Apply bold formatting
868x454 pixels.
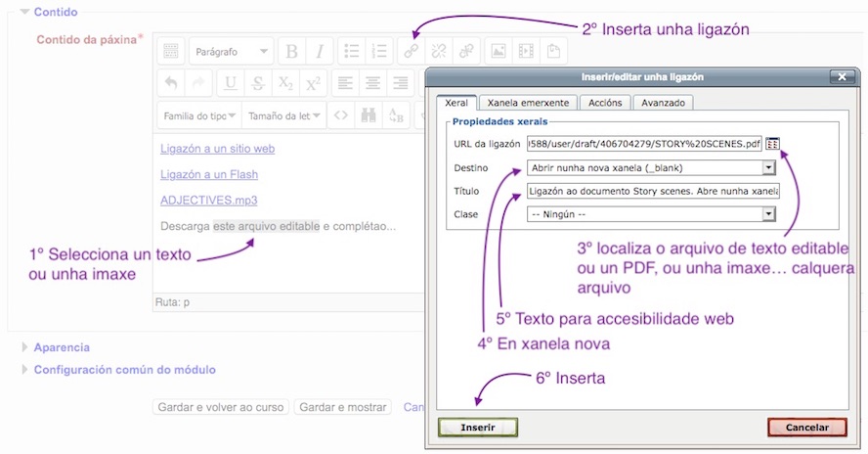coord(291,52)
